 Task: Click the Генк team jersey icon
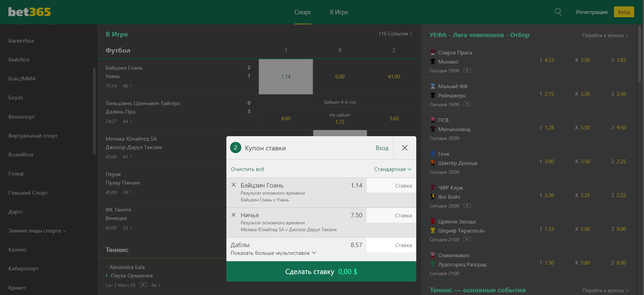tap(433, 154)
